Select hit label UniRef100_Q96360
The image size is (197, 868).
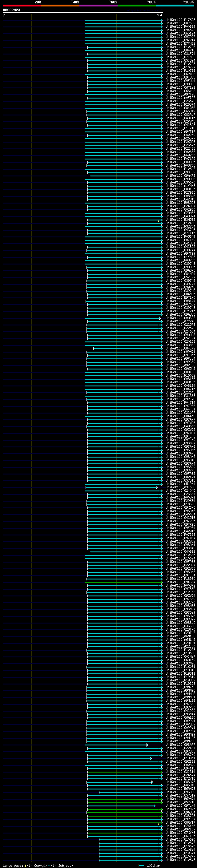(180, 792)
